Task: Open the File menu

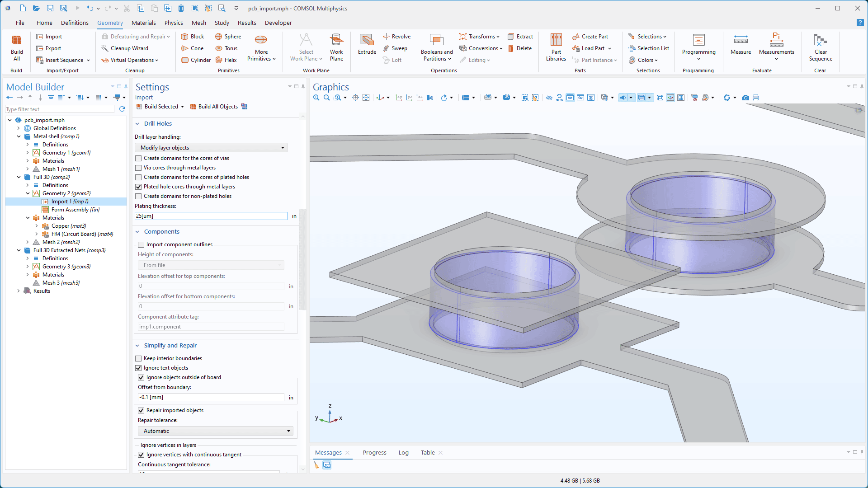Action: pos(20,23)
